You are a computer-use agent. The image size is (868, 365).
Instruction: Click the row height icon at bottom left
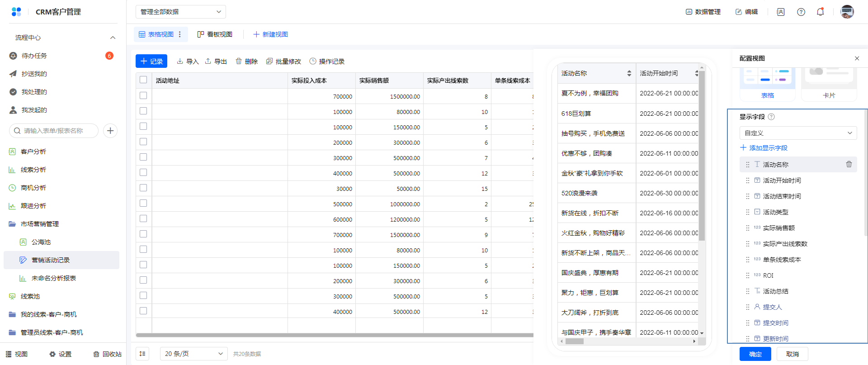tap(142, 354)
